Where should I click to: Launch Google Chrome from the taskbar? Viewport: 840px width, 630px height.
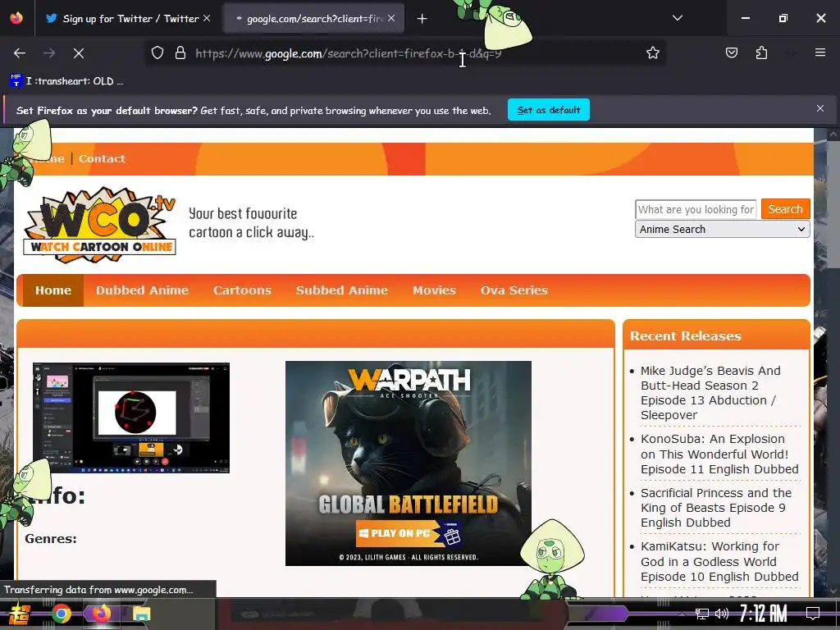pos(61,614)
